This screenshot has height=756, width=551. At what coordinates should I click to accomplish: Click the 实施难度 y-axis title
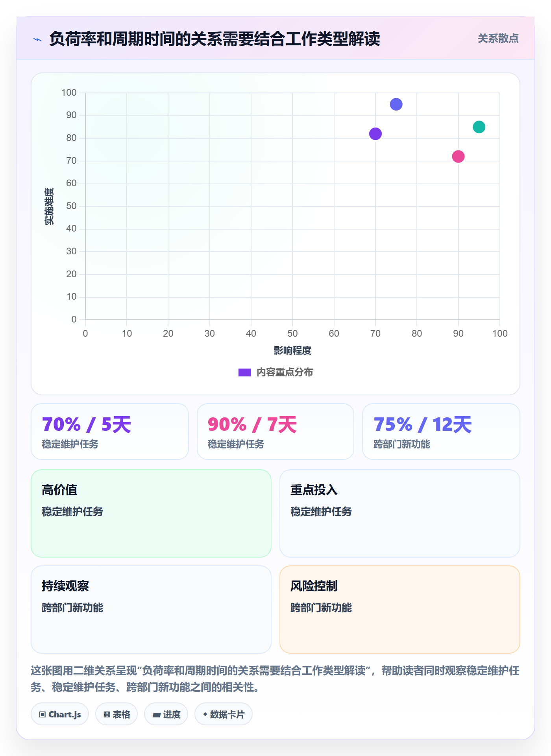tap(49, 206)
